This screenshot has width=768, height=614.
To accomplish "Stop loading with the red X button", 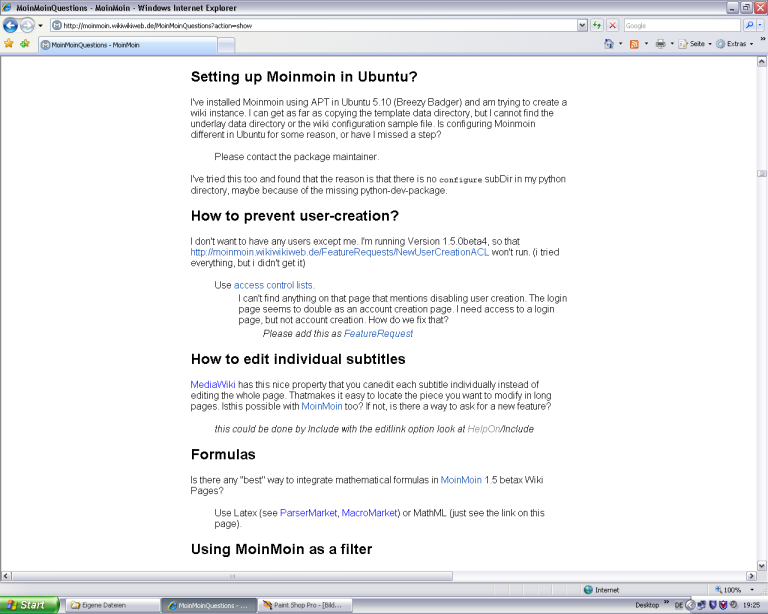I will (612, 25).
